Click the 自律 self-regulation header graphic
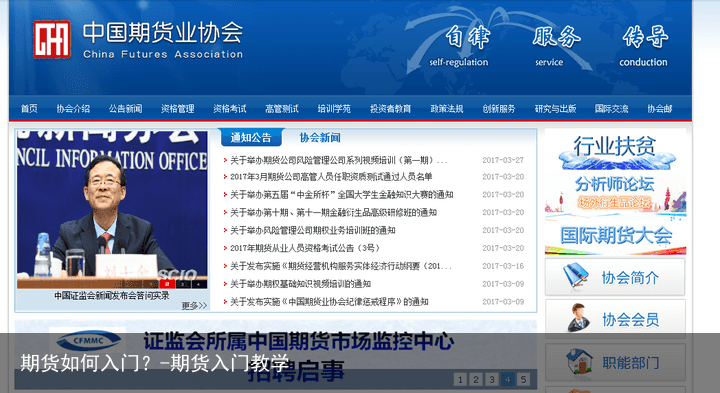Screen dimensions: 720x393 coord(461,46)
